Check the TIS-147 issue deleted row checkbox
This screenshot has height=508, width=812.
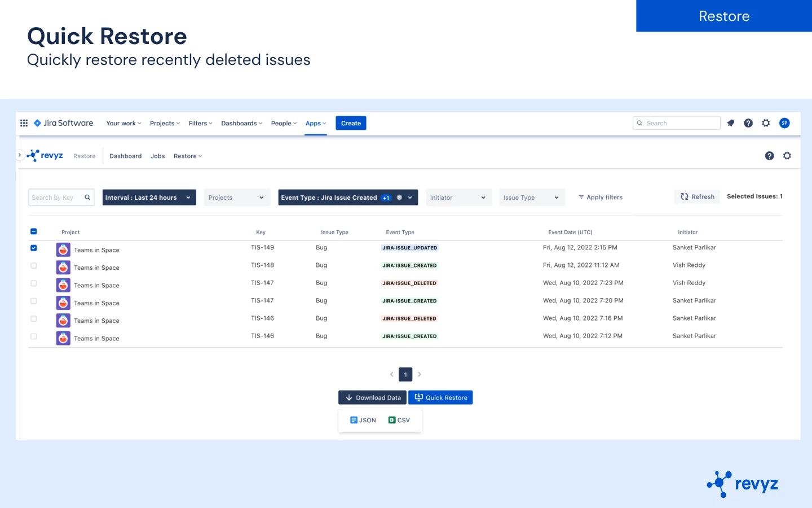[33, 283]
